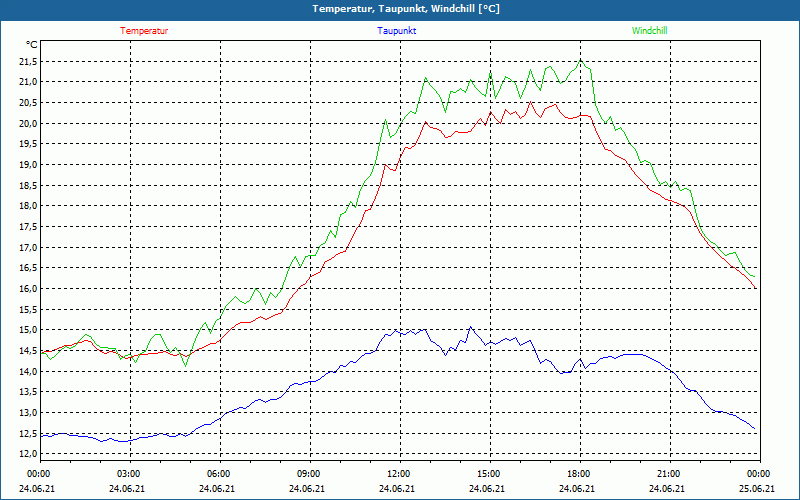Click the 16,5 y-axis value
The width and height of the screenshot is (800, 500).
pyautogui.click(x=29, y=268)
